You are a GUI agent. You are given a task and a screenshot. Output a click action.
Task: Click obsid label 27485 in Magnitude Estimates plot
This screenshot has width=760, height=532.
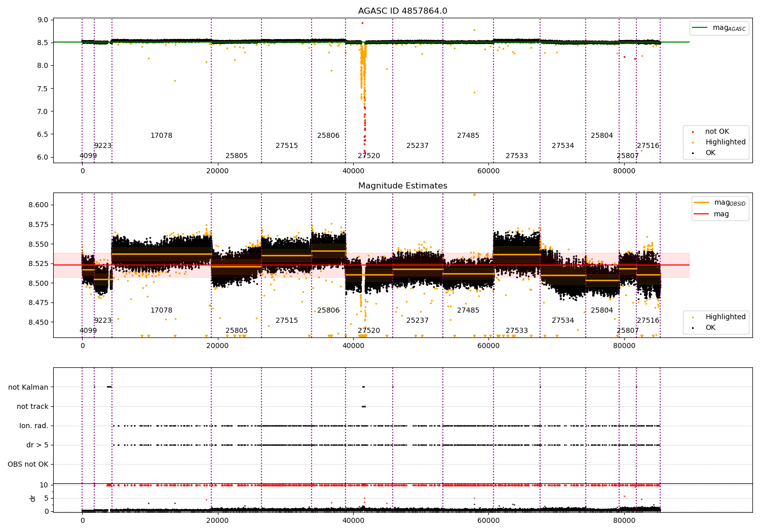[x=468, y=310]
